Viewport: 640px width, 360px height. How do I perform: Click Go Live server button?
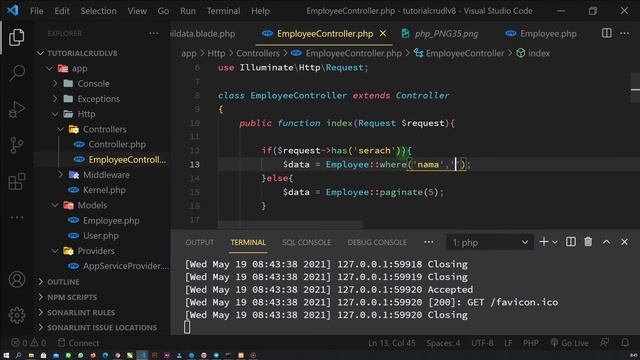coord(569,343)
